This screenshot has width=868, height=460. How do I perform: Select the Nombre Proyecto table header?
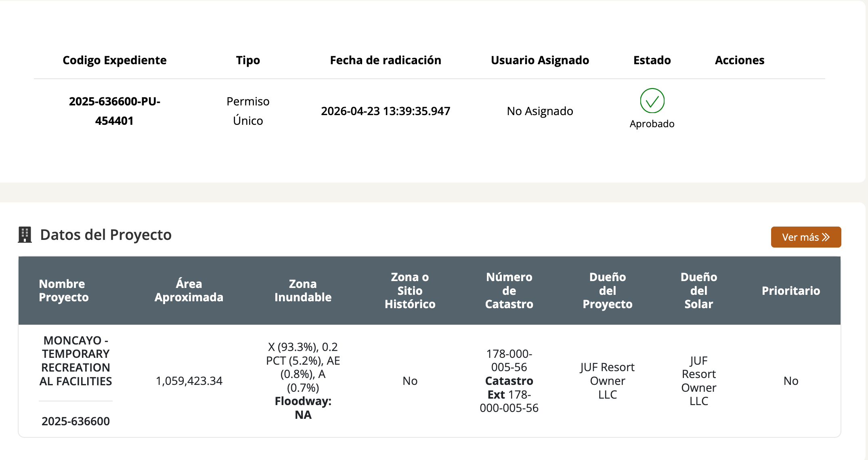[64, 290]
